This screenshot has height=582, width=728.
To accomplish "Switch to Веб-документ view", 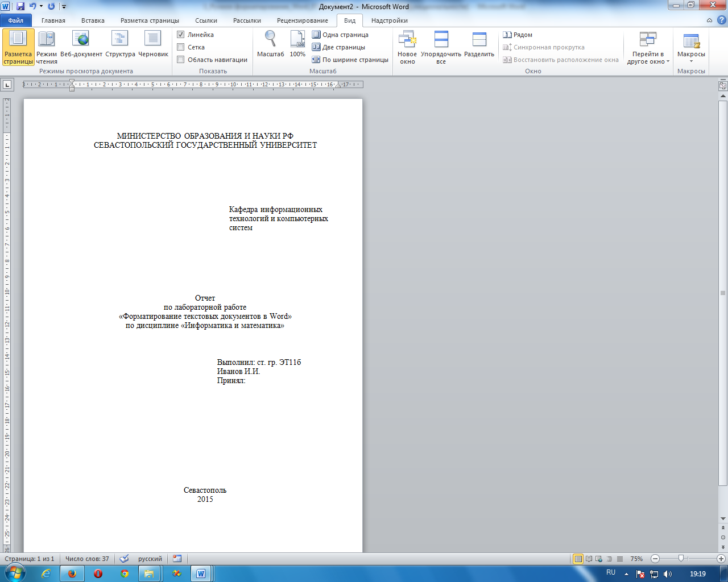I will point(81,44).
